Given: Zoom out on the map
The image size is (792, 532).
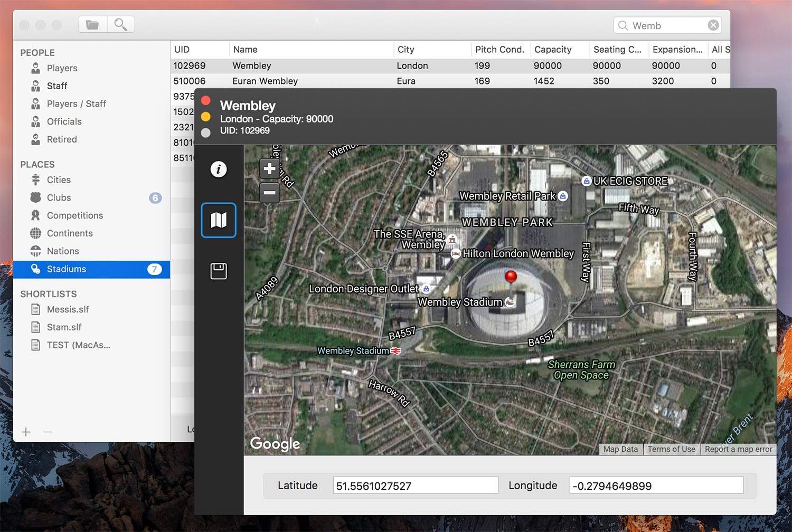Looking at the screenshot, I should 270,193.
